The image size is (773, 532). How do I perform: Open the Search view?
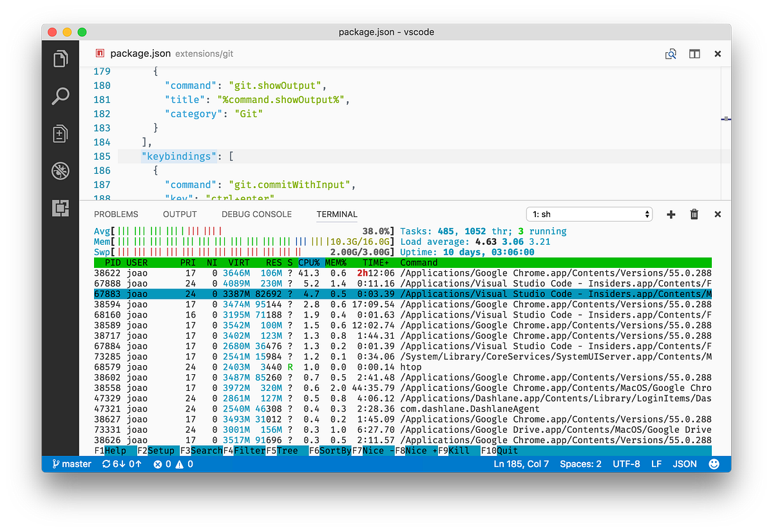(x=60, y=95)
